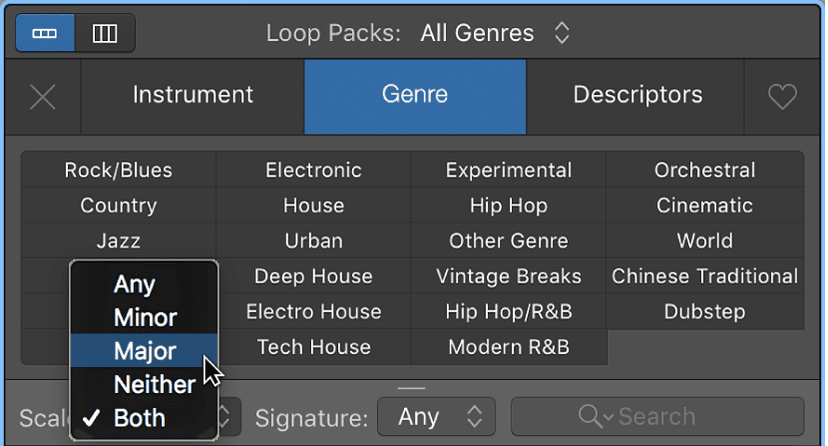This screenshot has width=828, height=446.
Task: Select the World genre
Action: click(705, 241)
